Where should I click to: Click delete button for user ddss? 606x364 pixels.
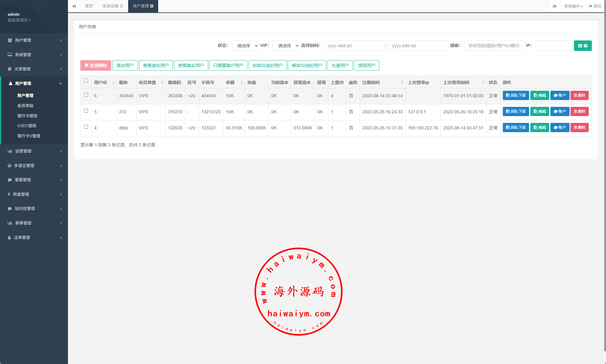pyautogui.click(x=579, y=128)
